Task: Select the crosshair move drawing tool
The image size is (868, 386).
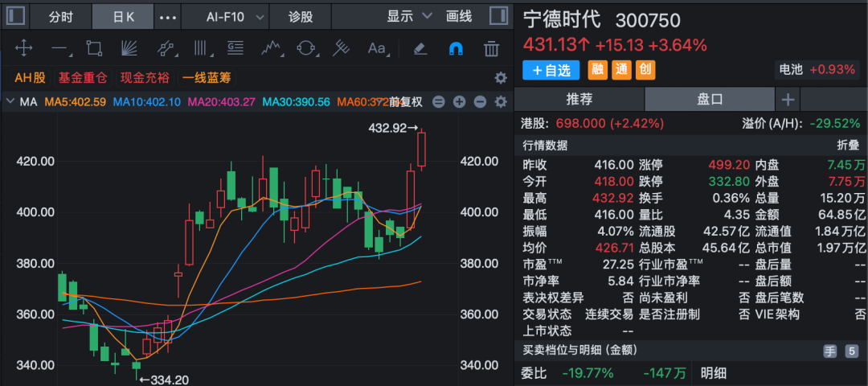Action: point(23,48)
